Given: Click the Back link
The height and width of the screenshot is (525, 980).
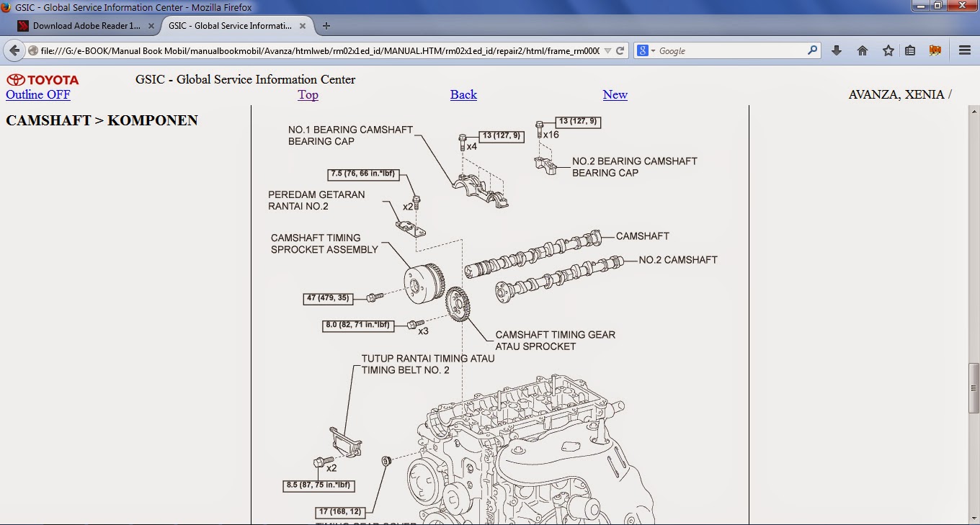Looking at the screenshot, I should pos(463,95).
